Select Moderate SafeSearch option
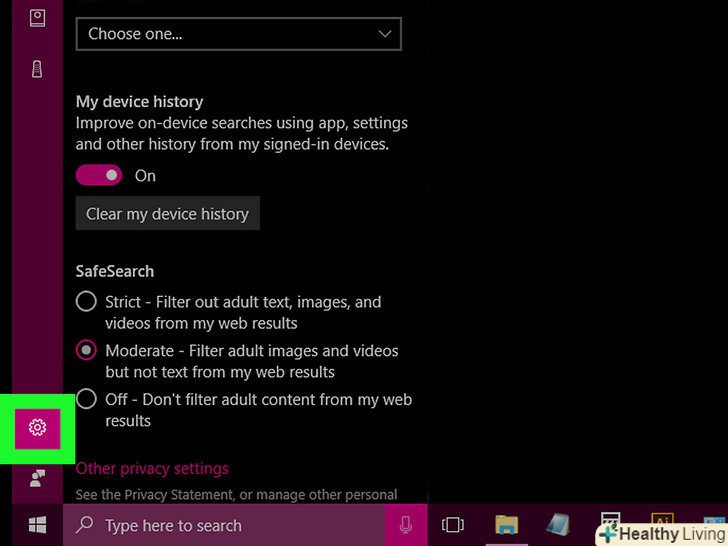 (x=87, y=351)
